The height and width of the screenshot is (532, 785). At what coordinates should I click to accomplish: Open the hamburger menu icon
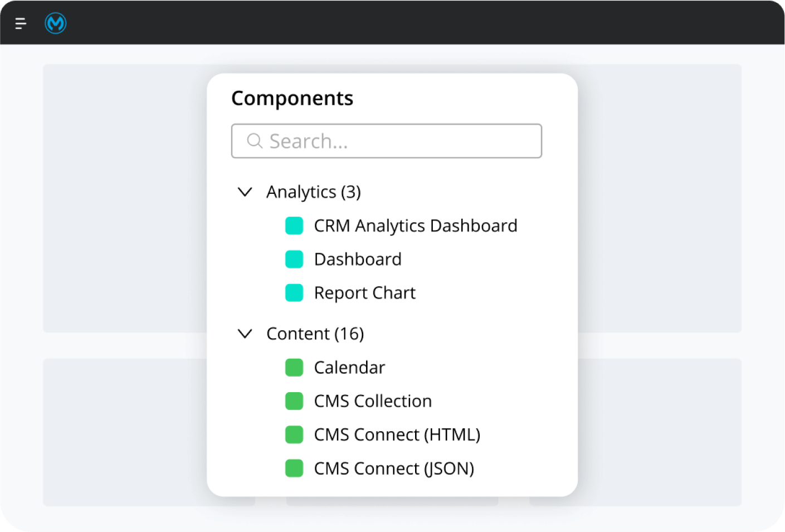pos(21,23)
